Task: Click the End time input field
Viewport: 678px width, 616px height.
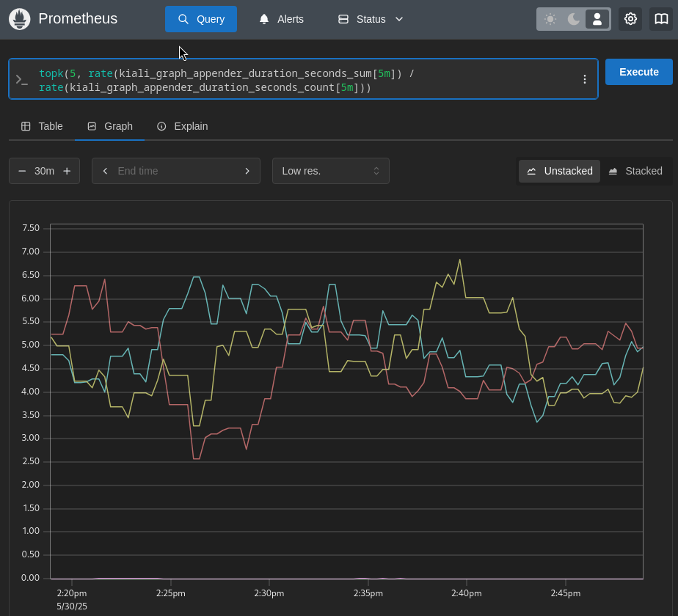Action: [176, 171]
